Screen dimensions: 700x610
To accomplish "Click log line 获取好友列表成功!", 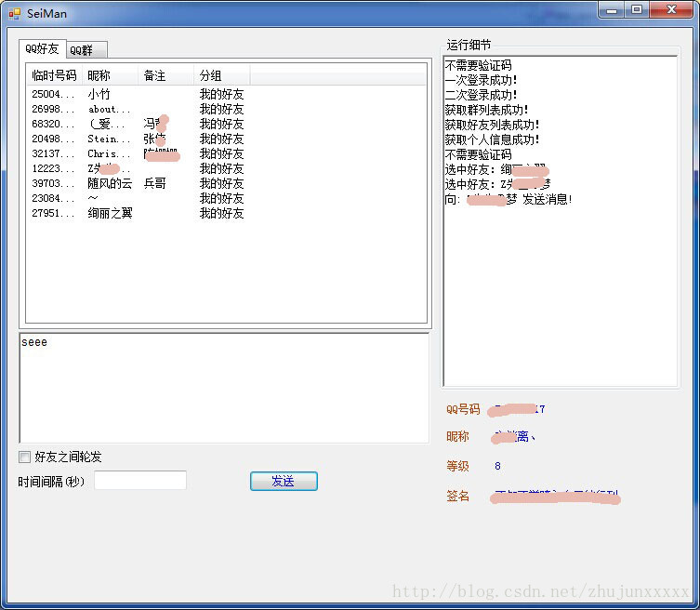I will point(492,125).
